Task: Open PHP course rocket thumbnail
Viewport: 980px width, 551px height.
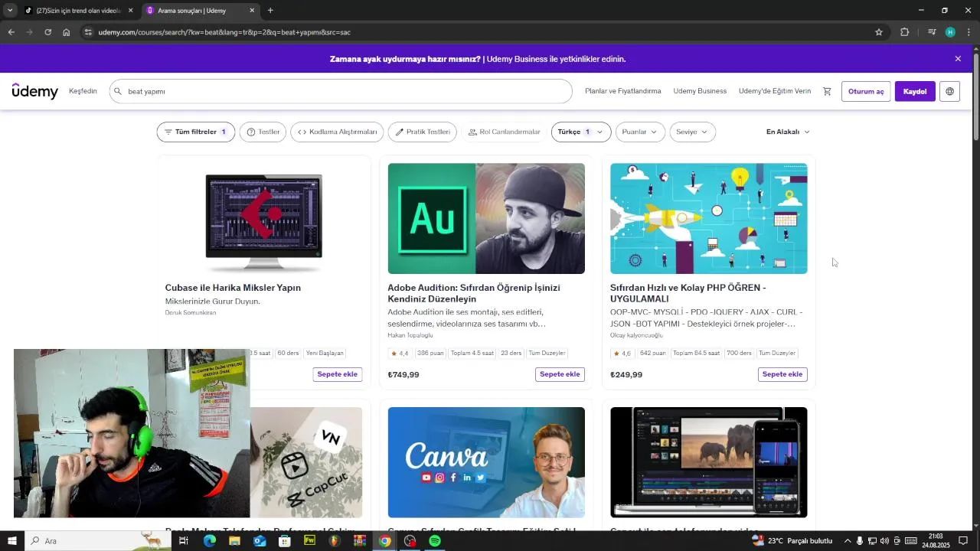Action: coord(708,219)
